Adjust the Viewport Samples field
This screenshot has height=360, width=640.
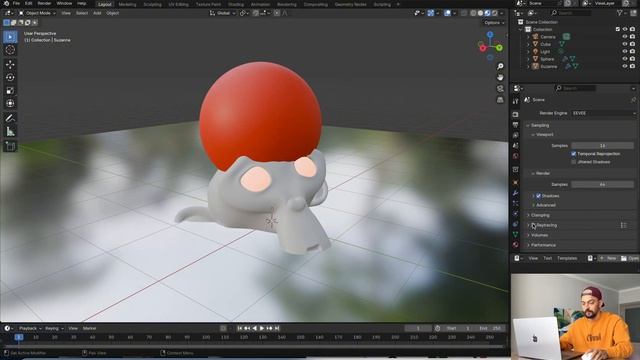pyautogui.click(x=602, y=146)
